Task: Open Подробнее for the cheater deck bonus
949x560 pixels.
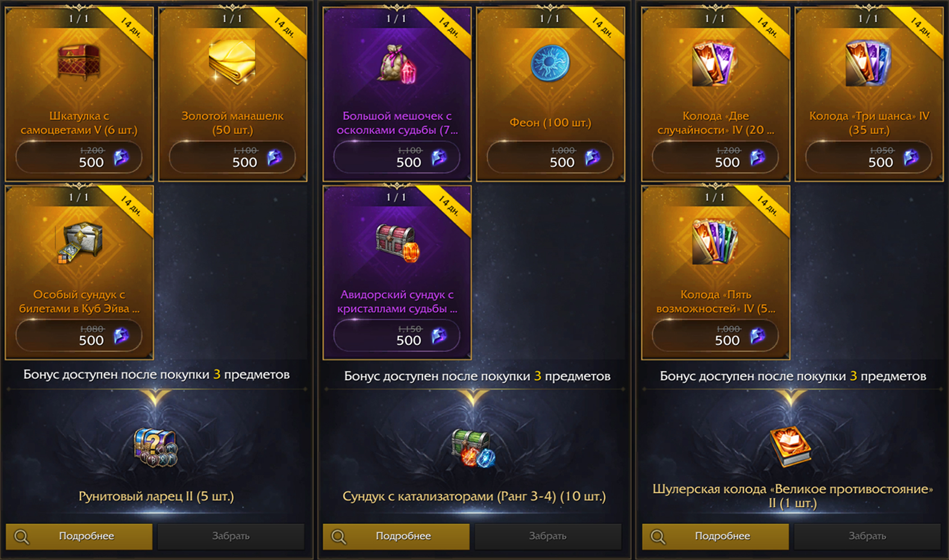Action: pos(715,536)
